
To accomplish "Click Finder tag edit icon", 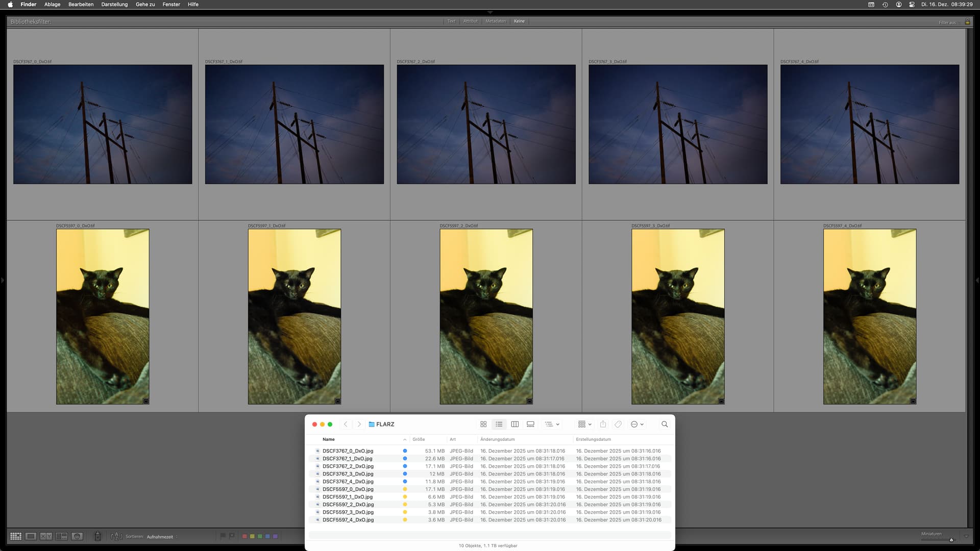I will point(618,424).
